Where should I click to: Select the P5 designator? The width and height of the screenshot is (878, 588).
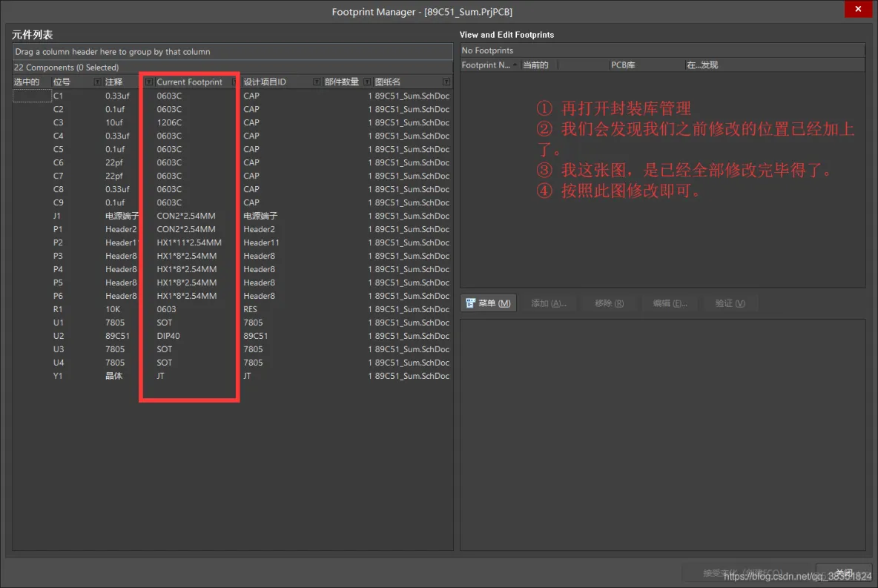click(59, 283)
